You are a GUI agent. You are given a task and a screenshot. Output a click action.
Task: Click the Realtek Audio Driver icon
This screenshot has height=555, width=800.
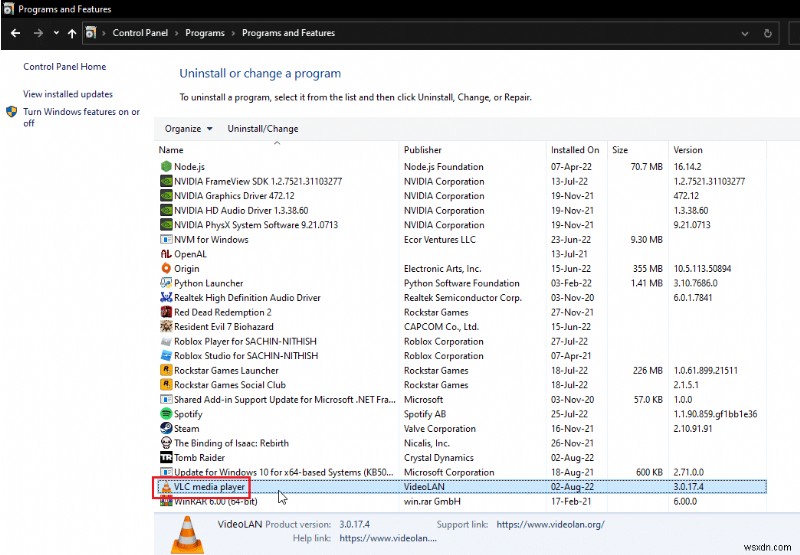tap(166, 297)
